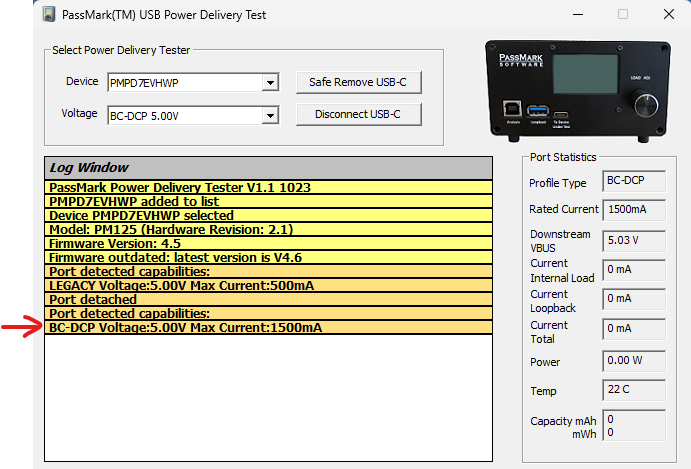Select log row 'Port detached'
The height and width of the screenshot is (469, 691).
pos(268,300)
